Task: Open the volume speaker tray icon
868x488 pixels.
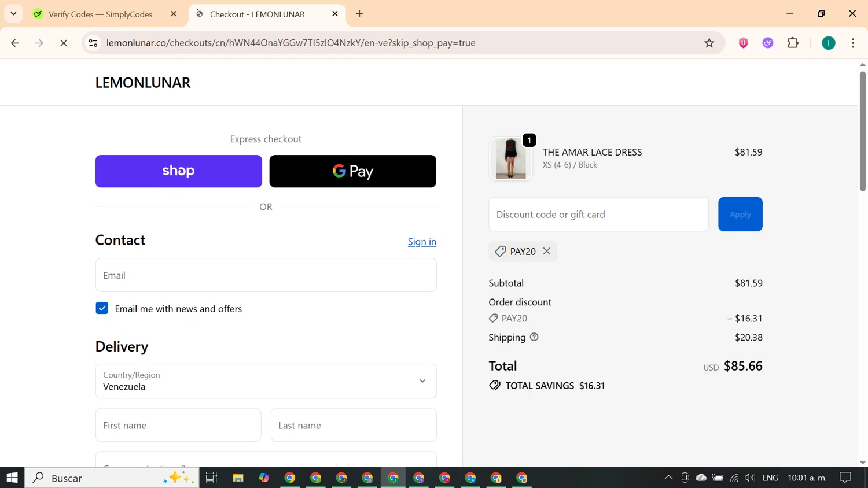Action: tap(749, 478)
